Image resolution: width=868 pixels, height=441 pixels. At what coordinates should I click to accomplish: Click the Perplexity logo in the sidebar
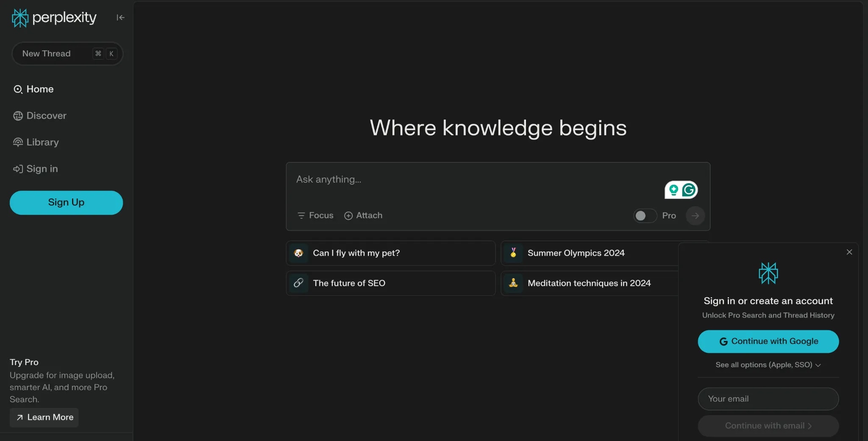[x=54, y=18]
